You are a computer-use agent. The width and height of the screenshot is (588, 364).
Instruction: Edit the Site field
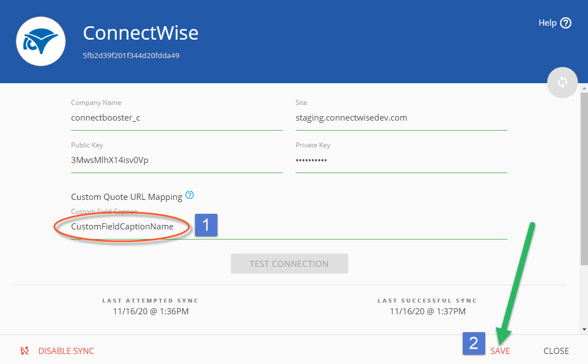tap(401, 118)
